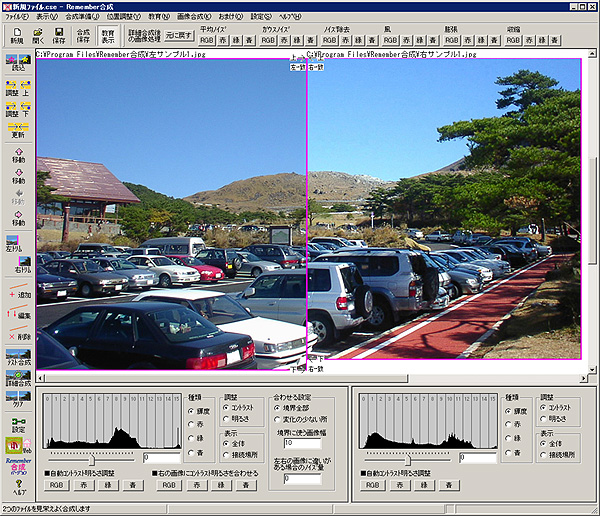Click RGB under 収縮 effect
The height and width of the screenshot is (516, 600).
(x=513, y=40)
